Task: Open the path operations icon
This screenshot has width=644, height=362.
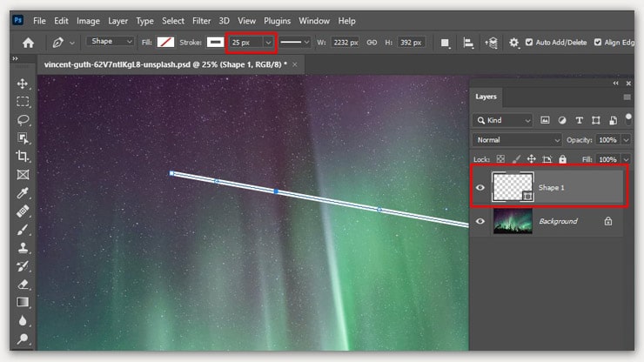Action: (x=445, y=43)
